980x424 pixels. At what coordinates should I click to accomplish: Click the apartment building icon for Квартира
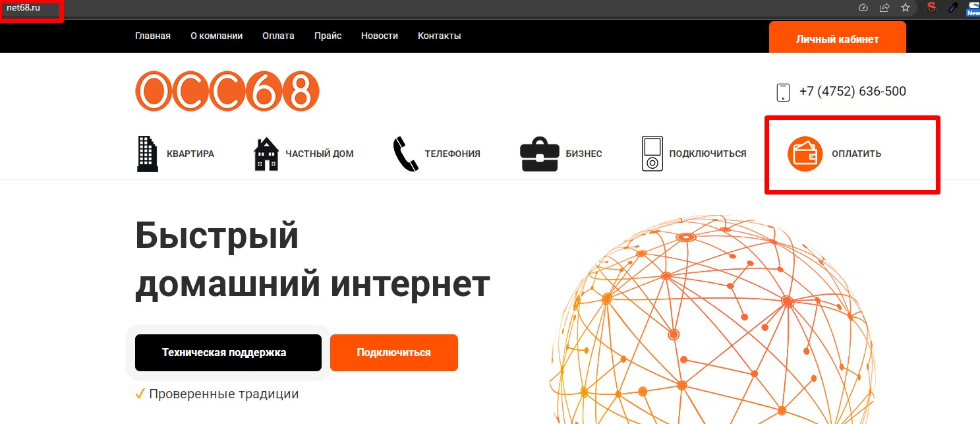pyautogui.click(x=148, y=154)
